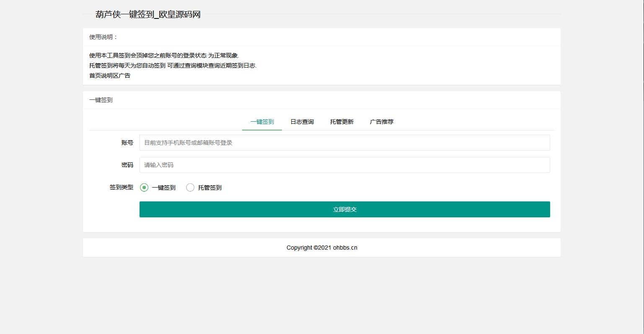This screenshot has height=334, width=644.
Task: Click the line starting with 使用本工具签到
Action: pos(164,55)
